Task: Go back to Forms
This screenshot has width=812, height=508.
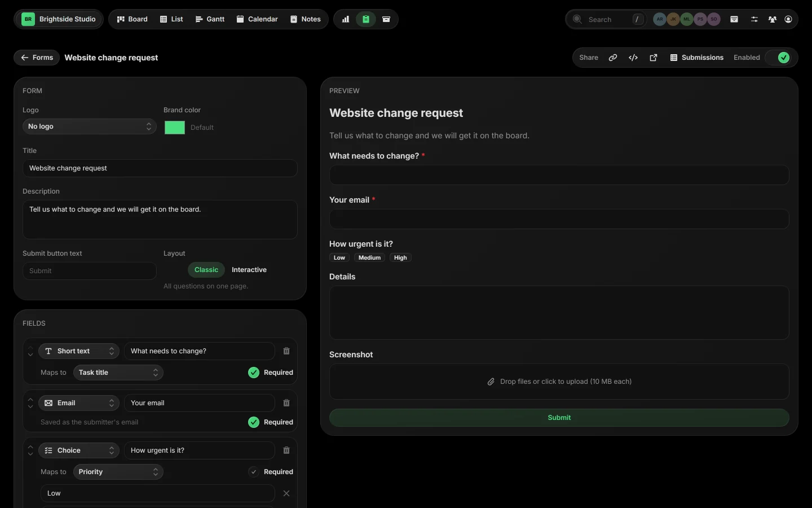Action: pos(37,58)
